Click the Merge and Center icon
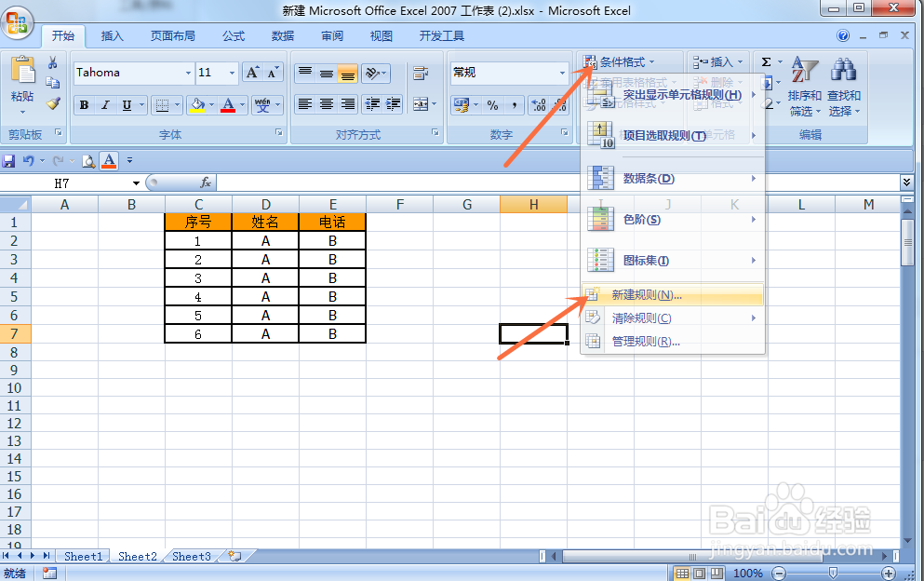This screenshot has height=581, width=924. coord(421,104)
